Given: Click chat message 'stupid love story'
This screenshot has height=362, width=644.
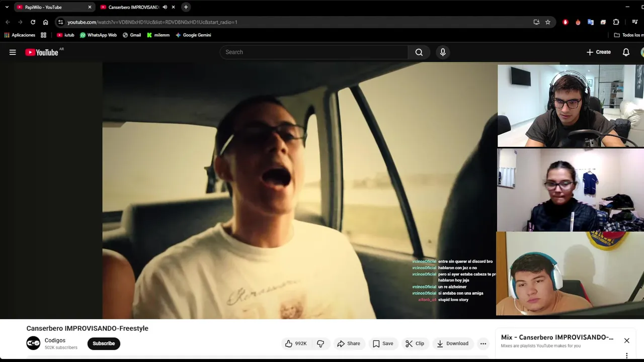Looking at the screenshot, I should tap(453, 300).
